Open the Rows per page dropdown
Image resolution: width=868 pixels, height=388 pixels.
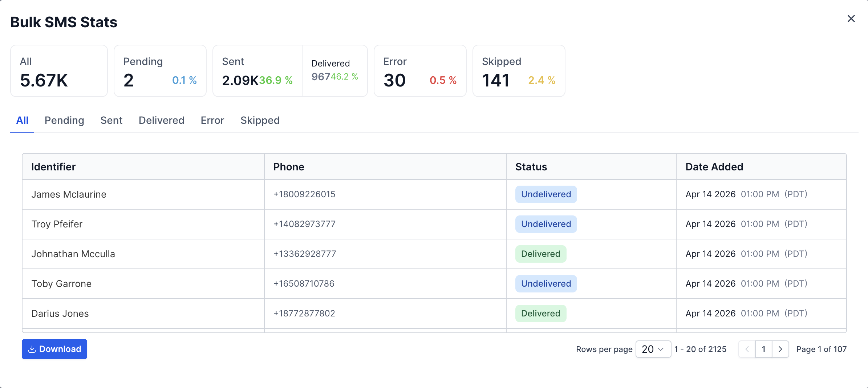pyautogui.click(x=653, y=349)
